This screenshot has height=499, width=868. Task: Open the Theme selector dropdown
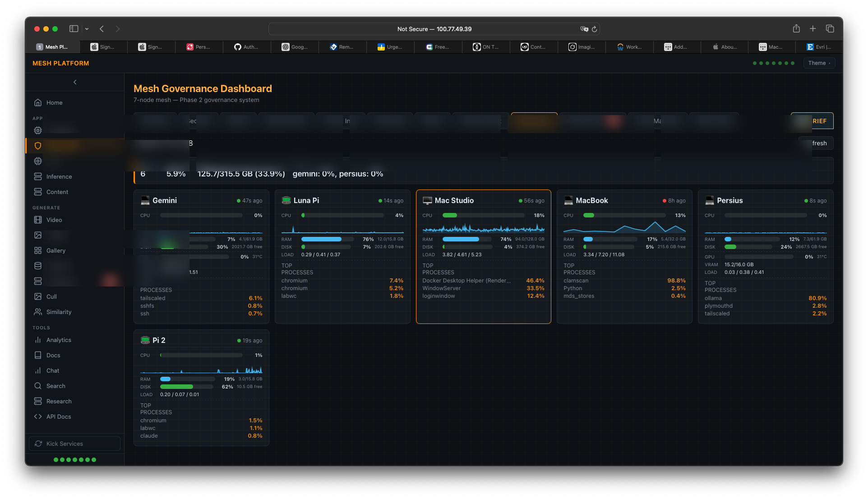pyautogui.click(x=819, y=63)
